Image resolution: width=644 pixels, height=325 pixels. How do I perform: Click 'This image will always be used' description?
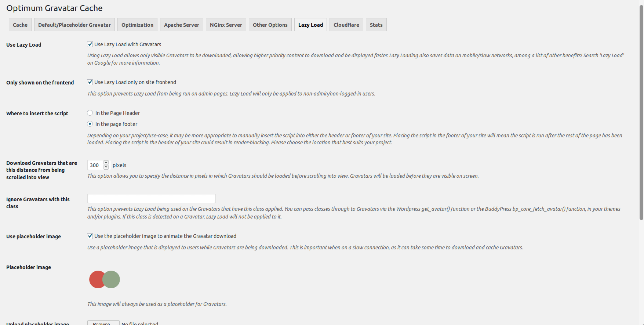tap(157, 304)
